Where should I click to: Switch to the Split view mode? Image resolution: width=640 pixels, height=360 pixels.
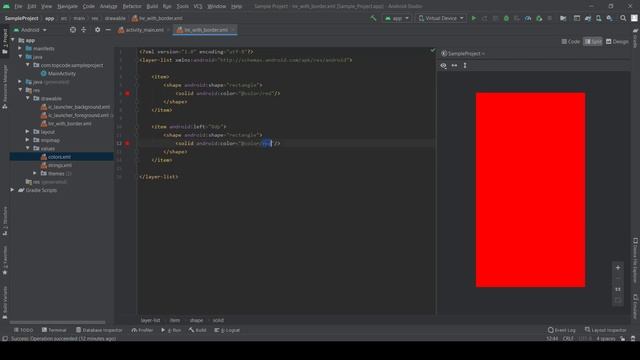(593, 42)
